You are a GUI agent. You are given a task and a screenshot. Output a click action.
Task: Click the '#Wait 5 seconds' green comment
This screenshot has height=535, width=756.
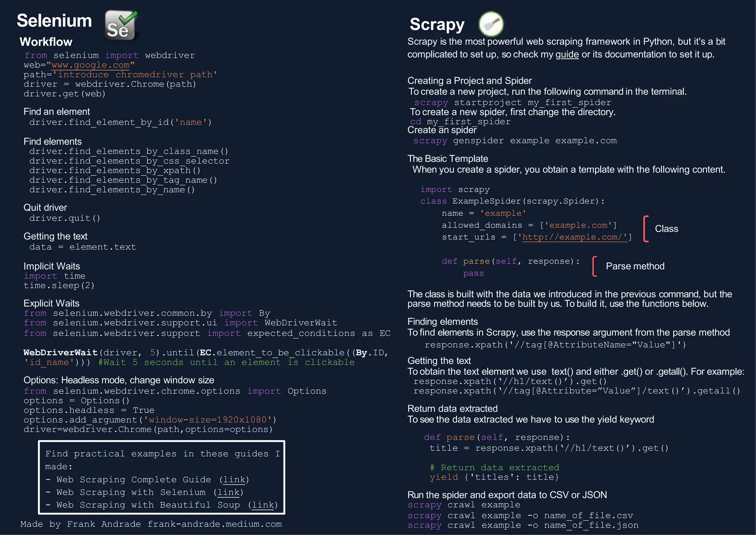(226, 362)
